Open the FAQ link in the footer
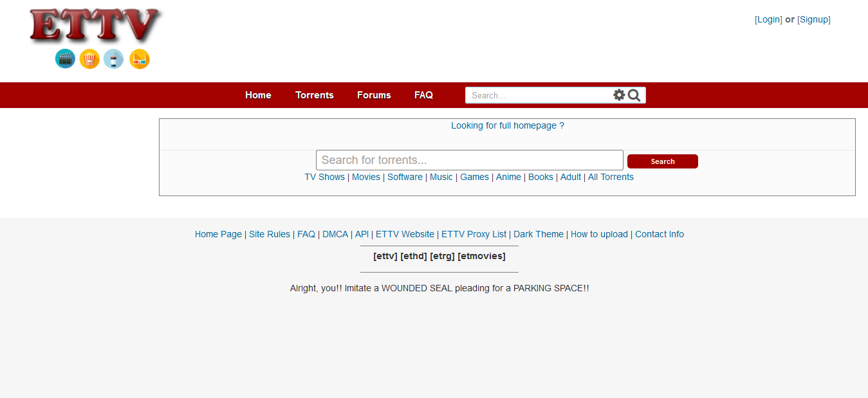 click(x=306, y=234)
